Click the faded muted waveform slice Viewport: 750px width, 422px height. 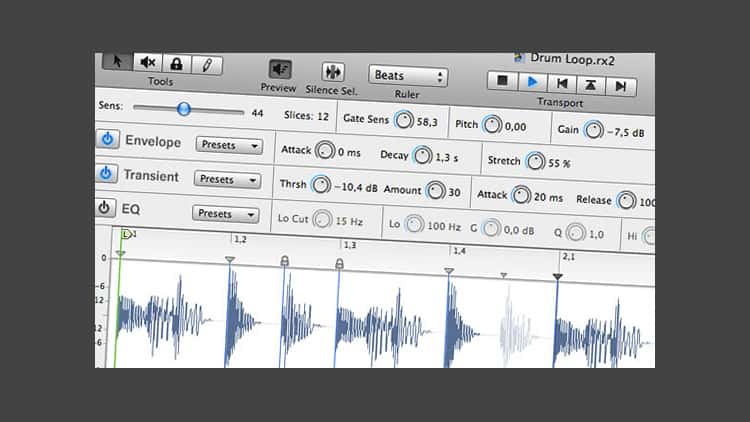point(516,325)
